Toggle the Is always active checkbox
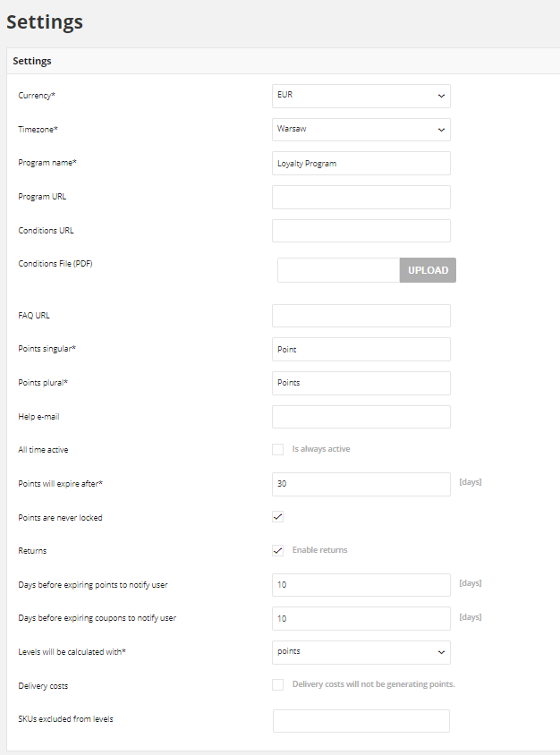560x755 pixels. pyautogui.click(x=278, y=449)
